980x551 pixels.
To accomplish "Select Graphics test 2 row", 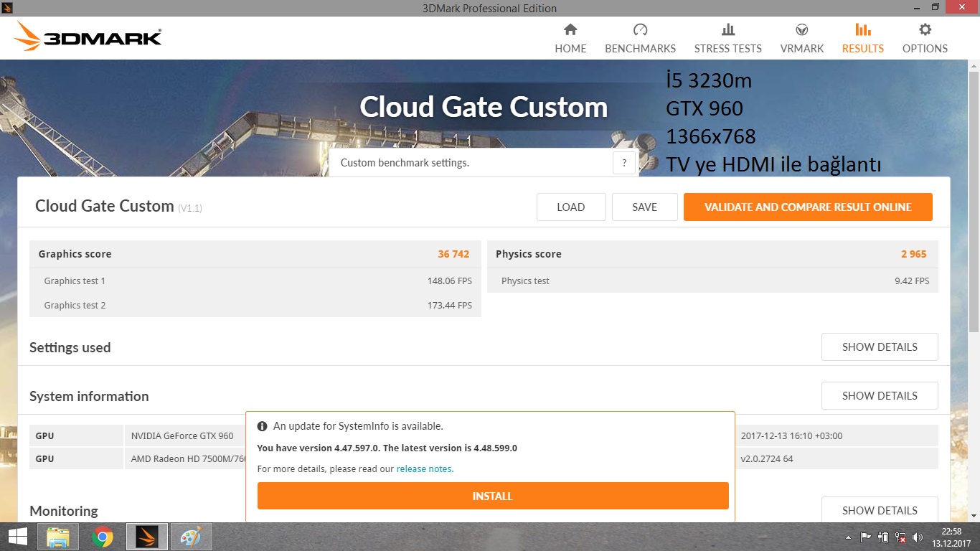I will click(x=255, y=305).
